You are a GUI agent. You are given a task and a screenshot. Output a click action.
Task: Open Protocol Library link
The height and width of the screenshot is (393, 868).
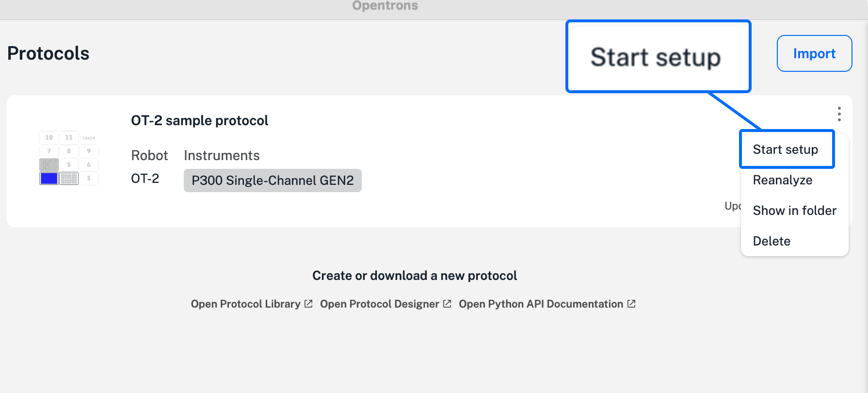tap(252, 304)
